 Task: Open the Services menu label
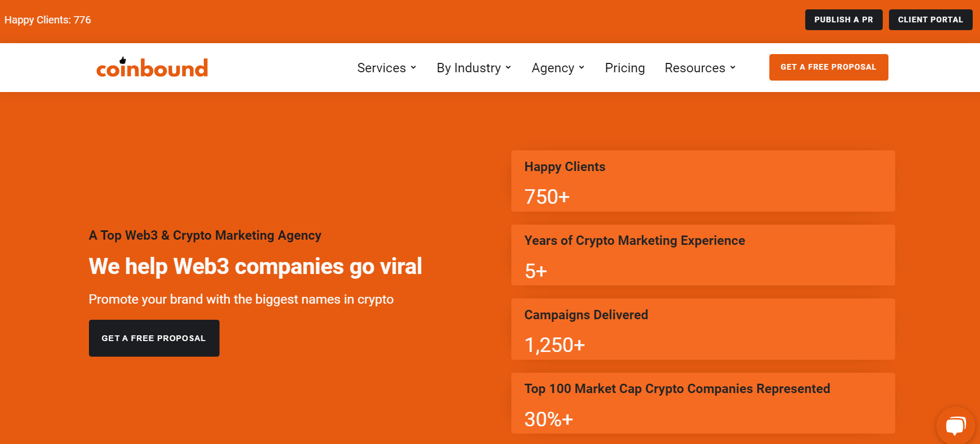click(381, 68)
